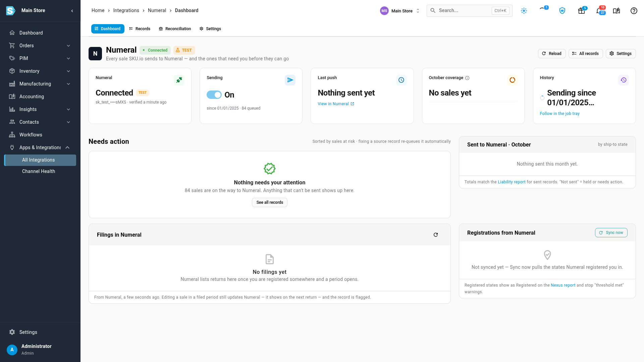644x362 pixels.
Task: Open the AI assistant sparkle icon
Action: pyautogui.click(x=524, y=11)
